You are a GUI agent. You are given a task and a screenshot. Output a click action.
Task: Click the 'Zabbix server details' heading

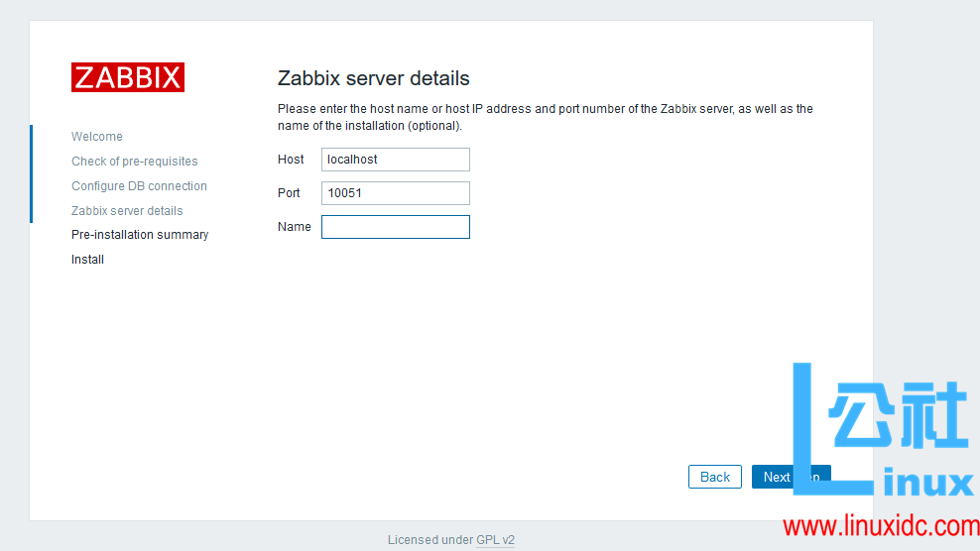click(373, 78)
